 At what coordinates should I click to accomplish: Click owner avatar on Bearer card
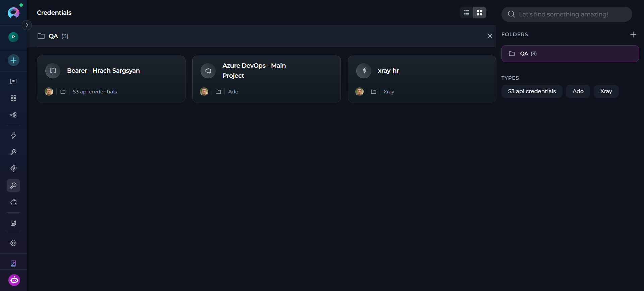[49, 91]
